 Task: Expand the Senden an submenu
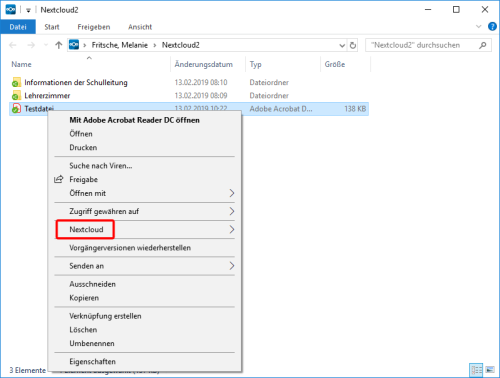(x=145, y=266)
